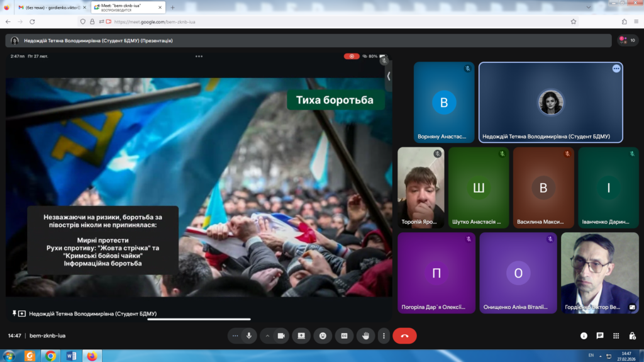Toggle the microphone in the call toolbar
The height and width of the screenshot is (362, 644).
coord(249,336)
